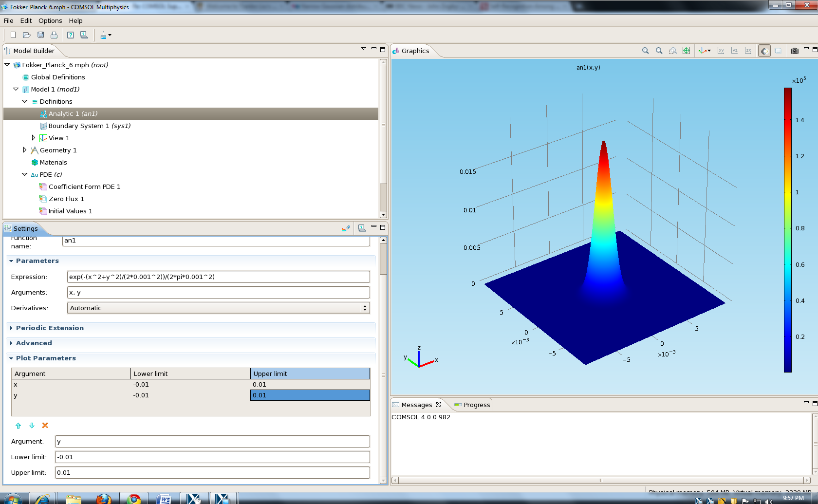This screenshot has width=818, height=504.
Task: Click the Save file toolbar icon
Action: point(41,35)
